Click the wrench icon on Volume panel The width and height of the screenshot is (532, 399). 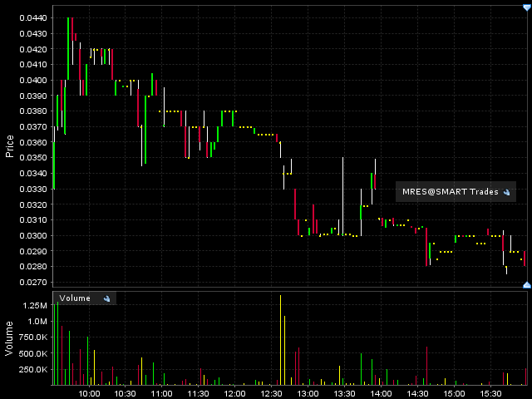point(106,298)
